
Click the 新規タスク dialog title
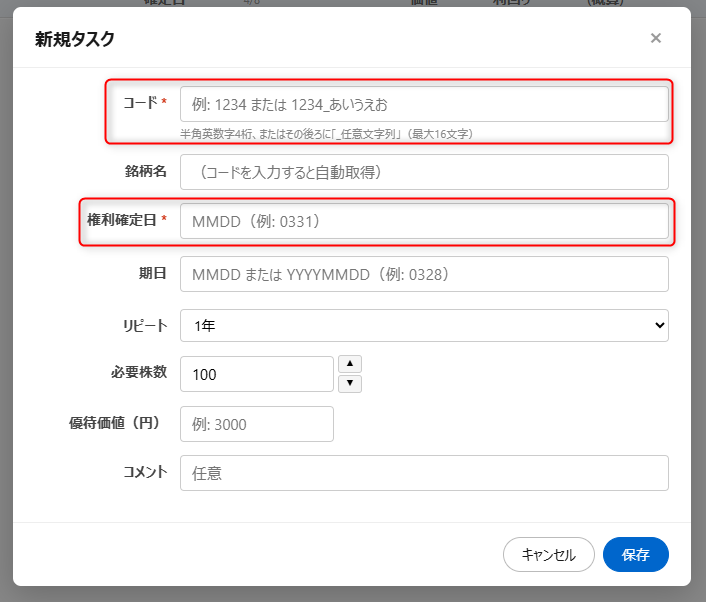75,39
